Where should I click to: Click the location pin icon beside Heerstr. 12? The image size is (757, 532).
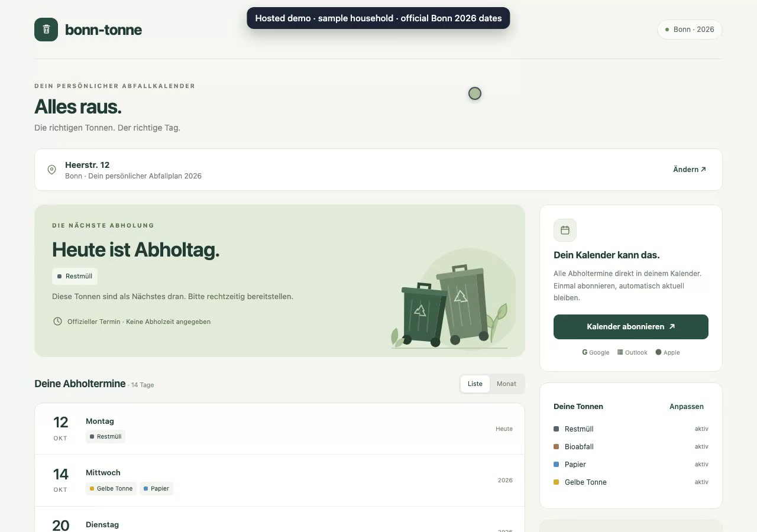(51, 170)
